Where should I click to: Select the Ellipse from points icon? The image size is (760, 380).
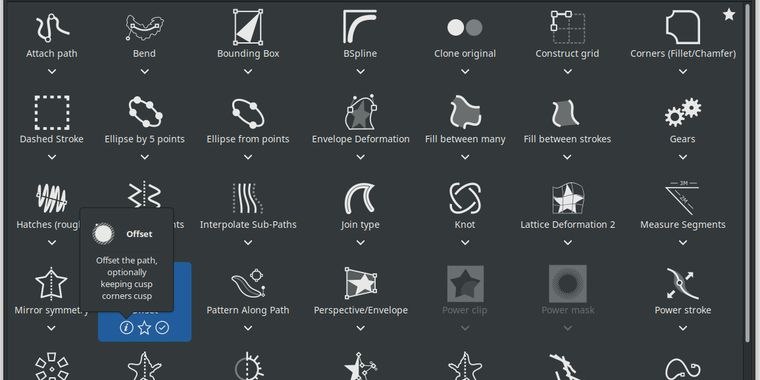click(x=248, y=113)
